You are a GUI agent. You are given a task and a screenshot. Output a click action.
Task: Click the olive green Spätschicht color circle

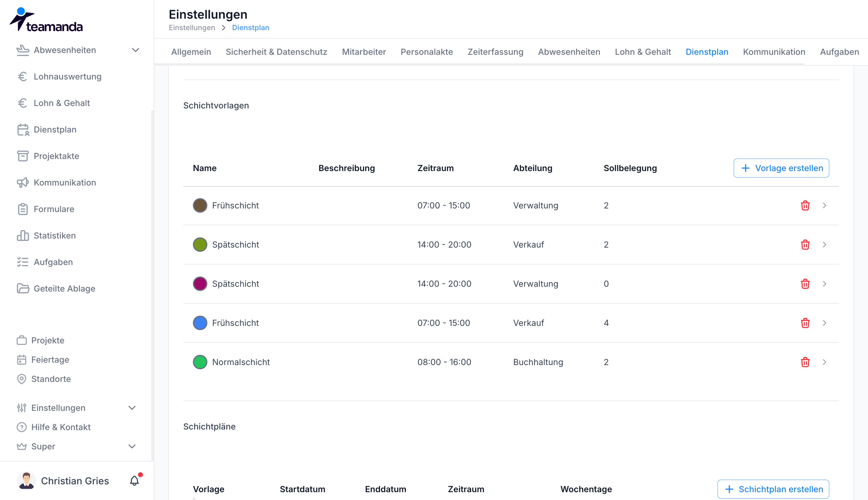click(200, 245)
